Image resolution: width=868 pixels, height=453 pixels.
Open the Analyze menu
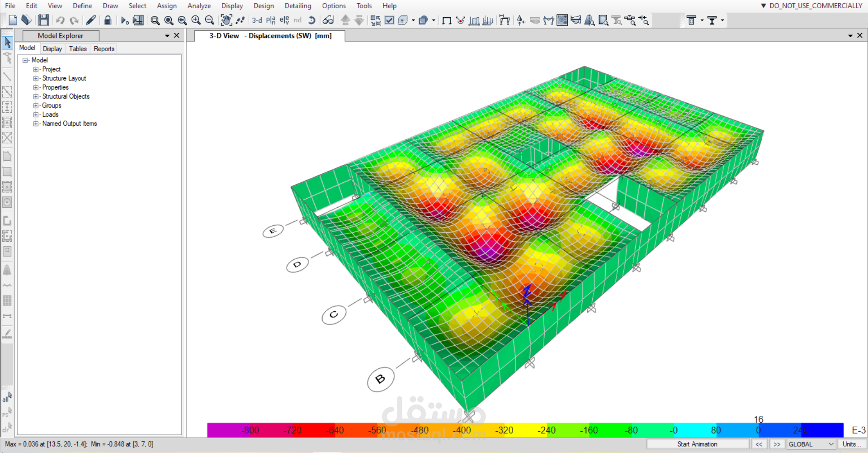(x=199, y=6)
